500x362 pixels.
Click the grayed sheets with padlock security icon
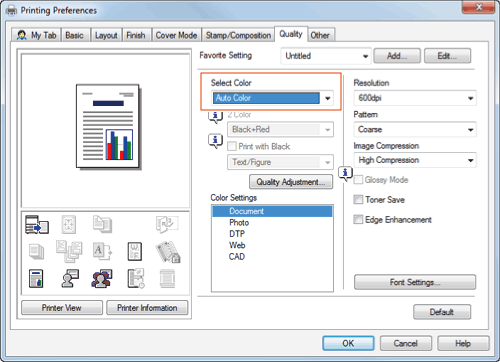point(168,252)
